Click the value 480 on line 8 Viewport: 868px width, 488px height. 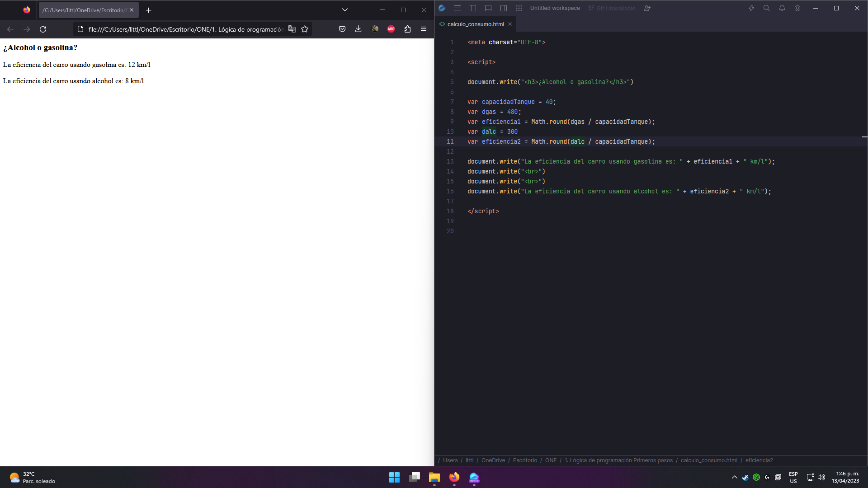[512, 112]
